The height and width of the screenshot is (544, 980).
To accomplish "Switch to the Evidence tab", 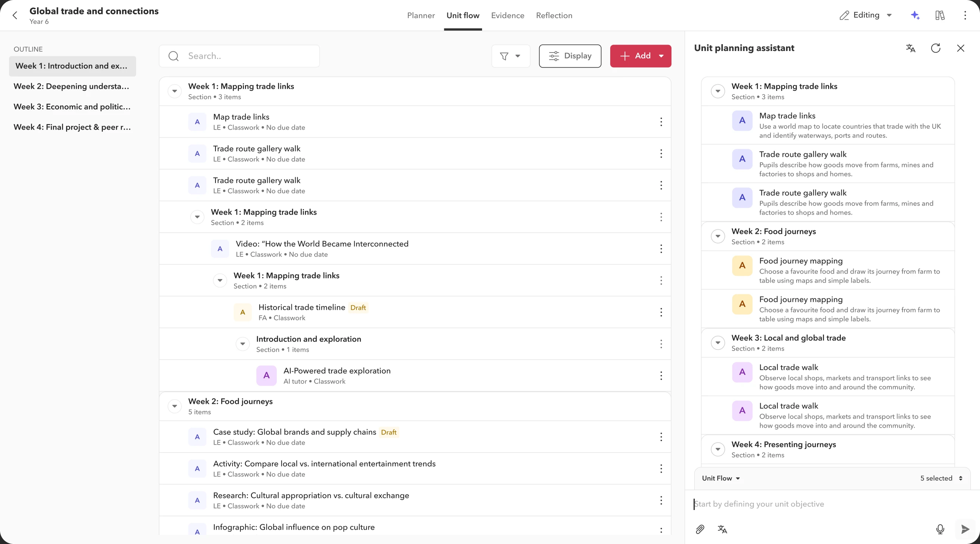I will pos(507,15).
